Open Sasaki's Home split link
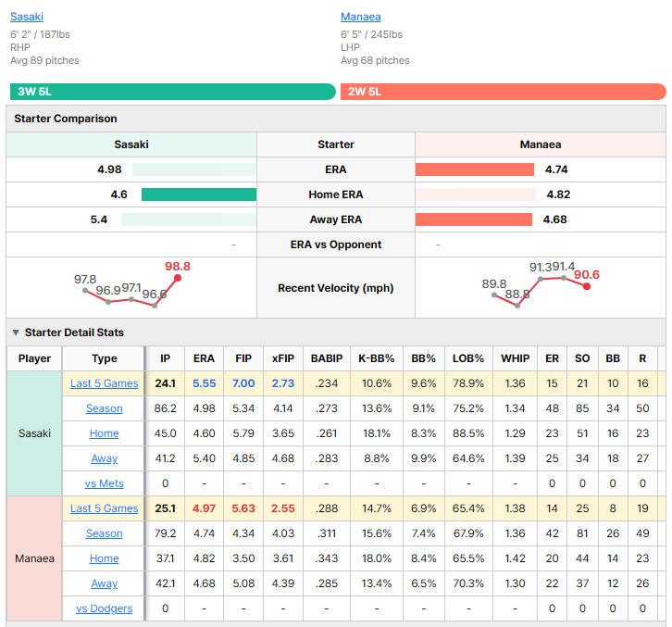 [x=105, y=433]
